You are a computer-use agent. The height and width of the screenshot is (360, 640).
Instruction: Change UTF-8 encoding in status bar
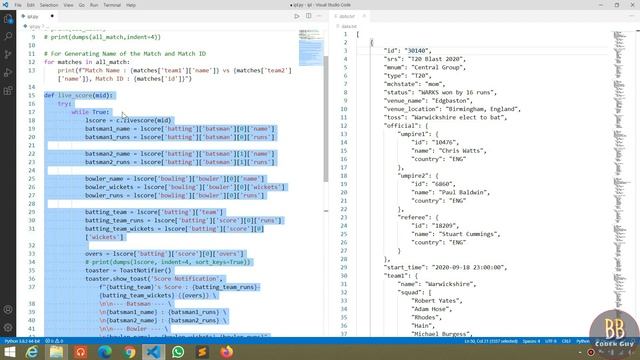[551, 341]
